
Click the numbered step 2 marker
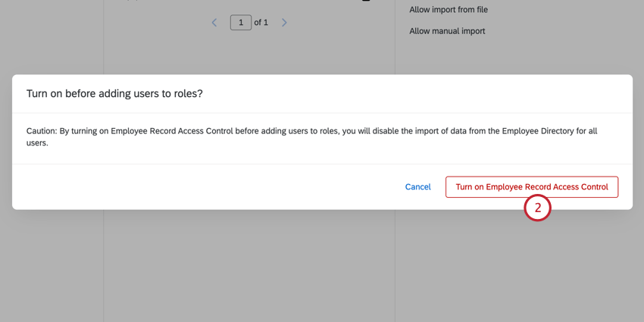coord(537,208)
